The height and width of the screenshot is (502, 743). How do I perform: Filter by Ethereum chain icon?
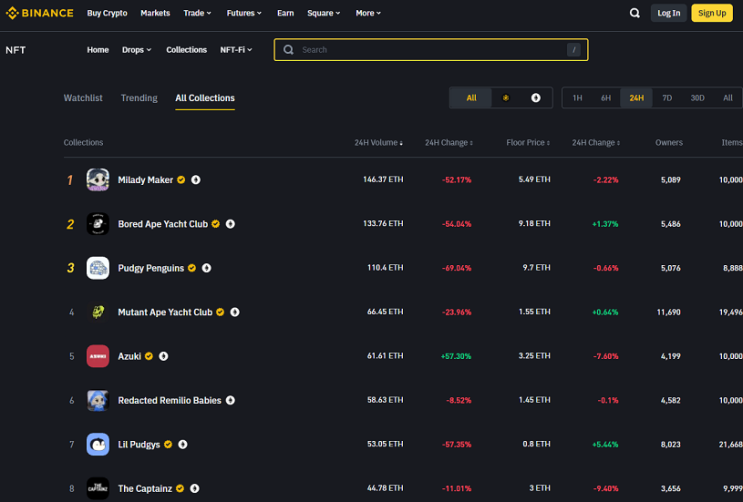pyautogui.click(x=535, y=98)
